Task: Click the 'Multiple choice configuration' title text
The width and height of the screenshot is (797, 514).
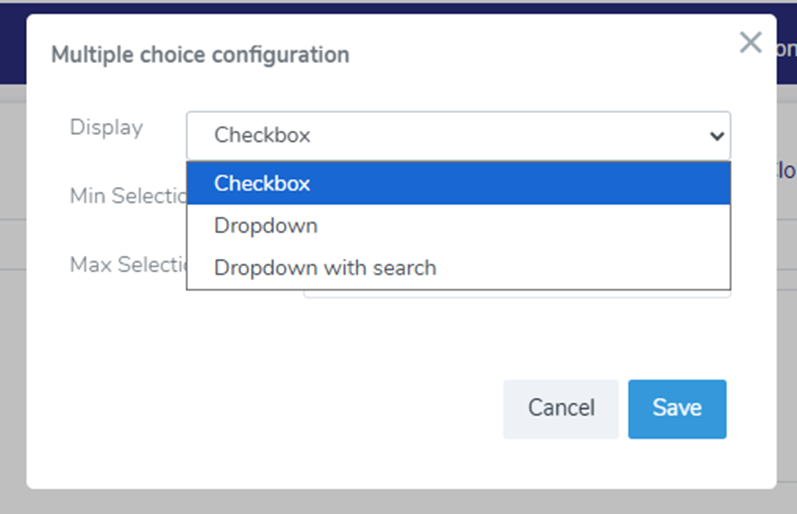Action: (x=200, y=55)
